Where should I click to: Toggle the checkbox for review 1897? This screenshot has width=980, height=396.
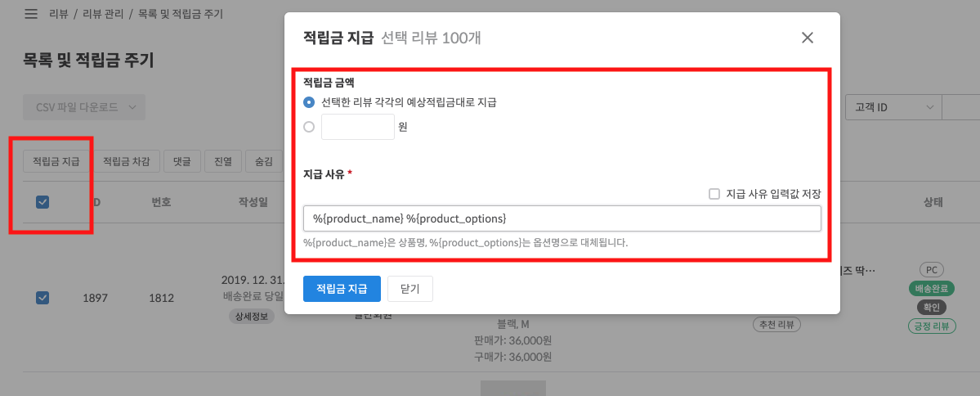coord(43,298)
